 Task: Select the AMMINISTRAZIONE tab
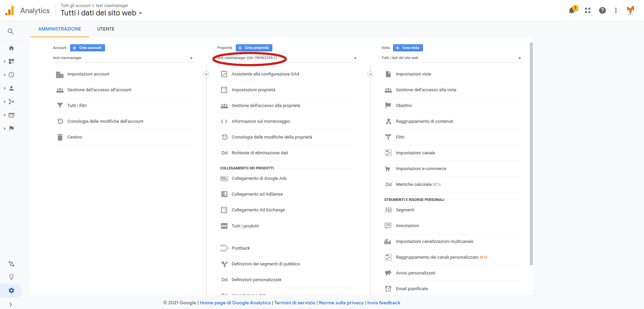[x=60, y=29]
